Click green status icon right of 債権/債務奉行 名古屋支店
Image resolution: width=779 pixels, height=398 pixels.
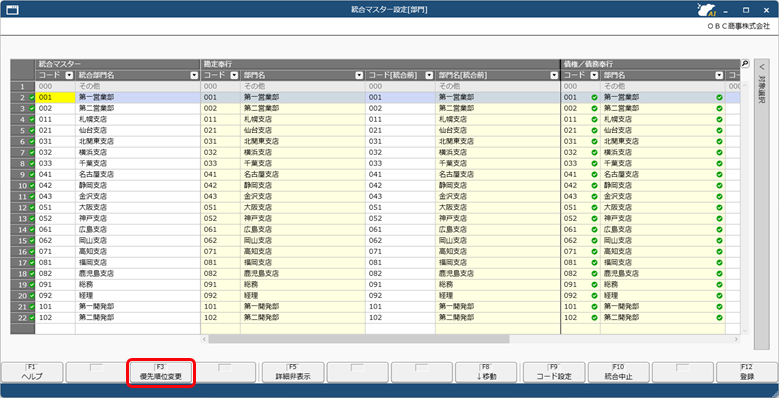click(x=719, y=174)
